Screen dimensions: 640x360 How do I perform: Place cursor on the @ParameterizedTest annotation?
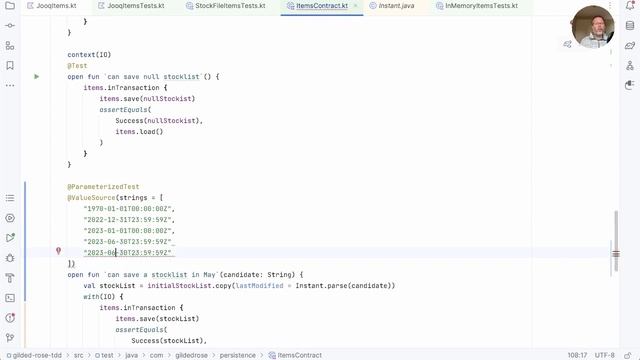pos(103,187)
